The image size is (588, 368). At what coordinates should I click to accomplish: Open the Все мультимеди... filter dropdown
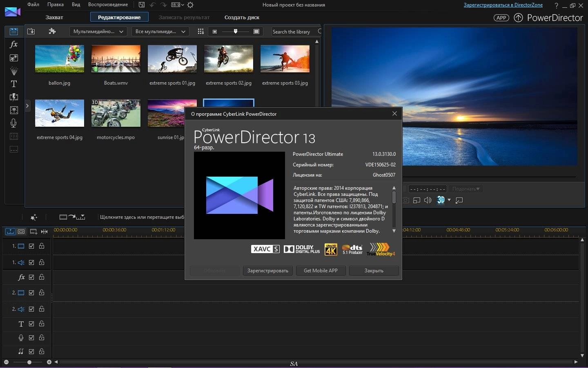tap(160, 31)
